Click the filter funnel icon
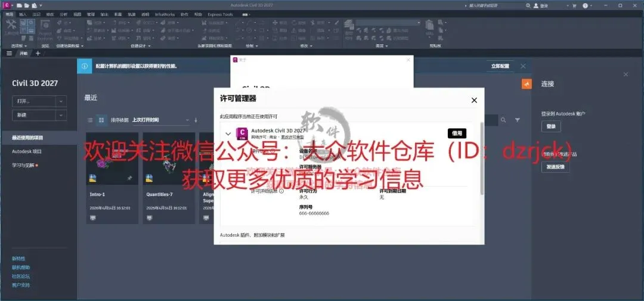This screenshot has width=644, height=301. coord(518,120)
